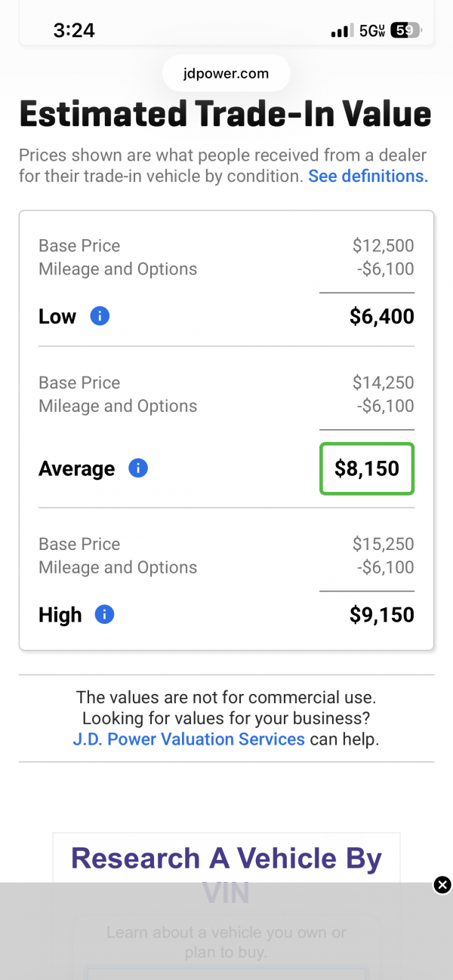
Task: Tap the cellular signal bars icon
Action: click(342, 31)
